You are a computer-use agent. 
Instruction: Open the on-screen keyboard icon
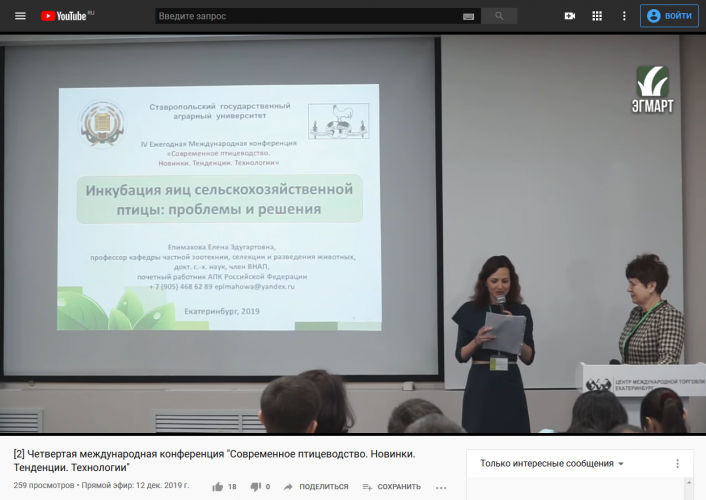click(x=468, y=17)
